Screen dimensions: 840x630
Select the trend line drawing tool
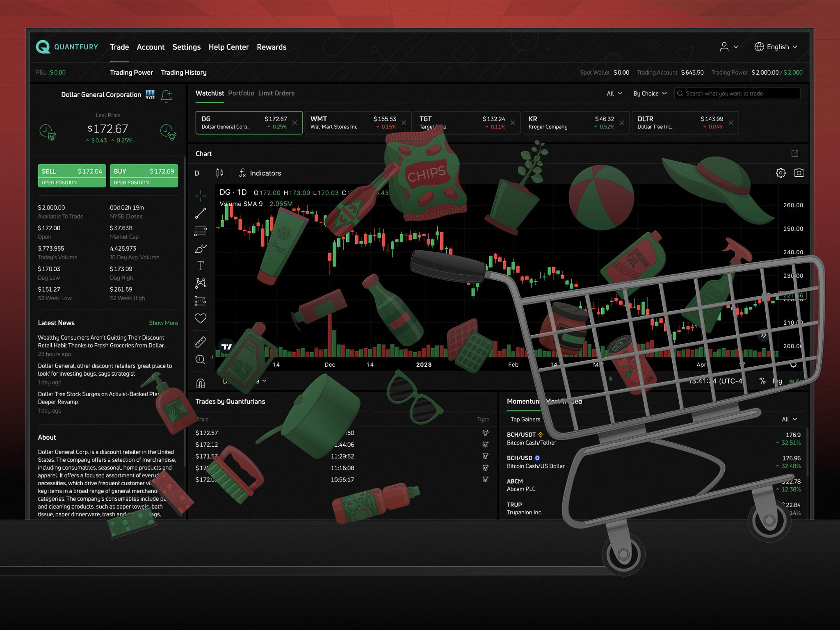coord(200,213)
